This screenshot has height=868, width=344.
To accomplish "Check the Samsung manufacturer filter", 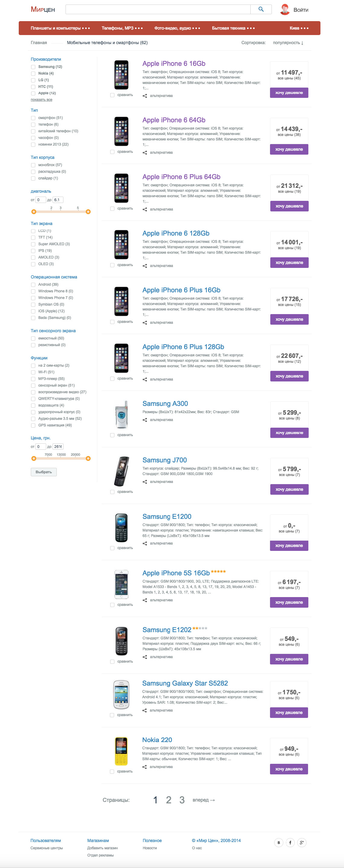I will 33,67.
